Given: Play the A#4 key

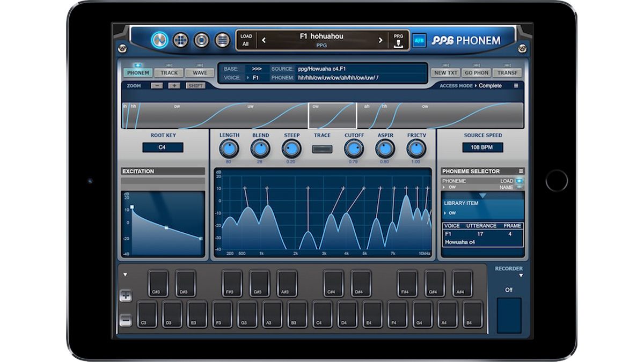Looking at the screenshot, I should click(462, 283).
